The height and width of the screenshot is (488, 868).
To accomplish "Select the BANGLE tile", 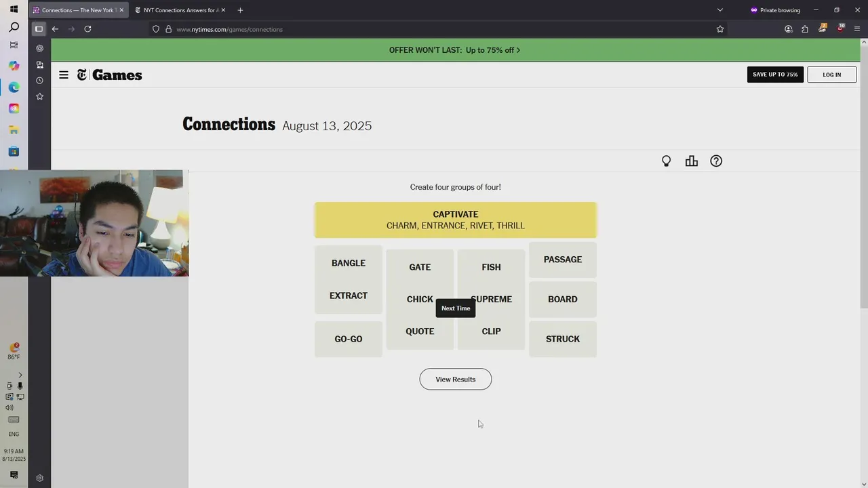I will coord(349,263).
